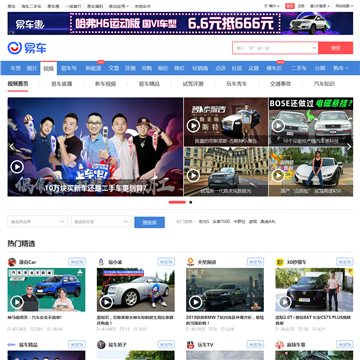360x360 pixels.
Task: Follow the 易车精品 channel with 关注TA
Action: point(77,344)
